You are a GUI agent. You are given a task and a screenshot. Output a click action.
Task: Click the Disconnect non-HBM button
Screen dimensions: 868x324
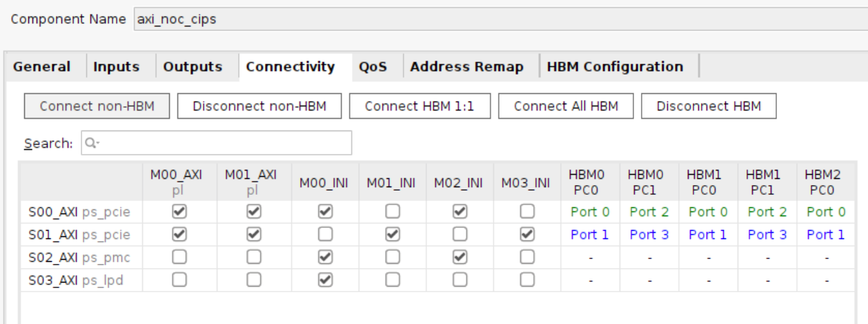pyautogui.click(x=259, y=106)
